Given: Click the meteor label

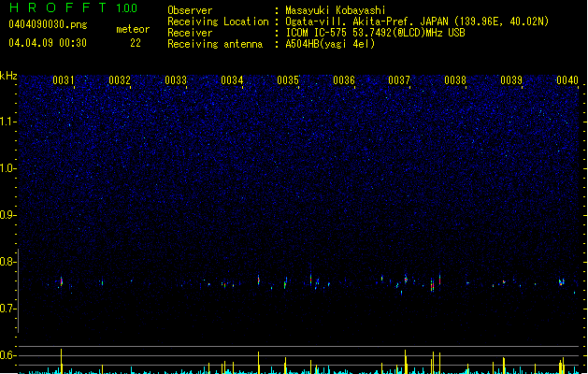Looking at the screenshot, I should click(x=133, y=29).
